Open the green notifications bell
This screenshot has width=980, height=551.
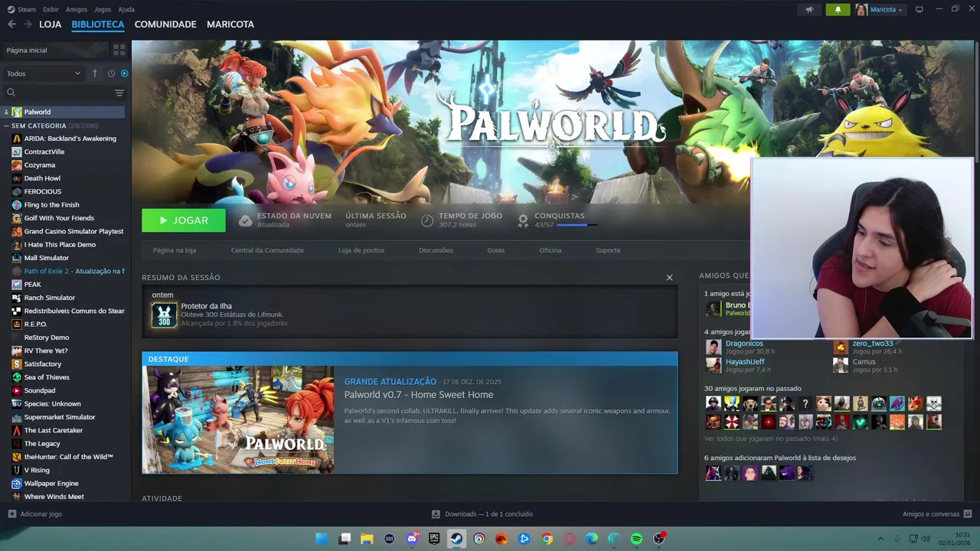[x=838, y=10]
